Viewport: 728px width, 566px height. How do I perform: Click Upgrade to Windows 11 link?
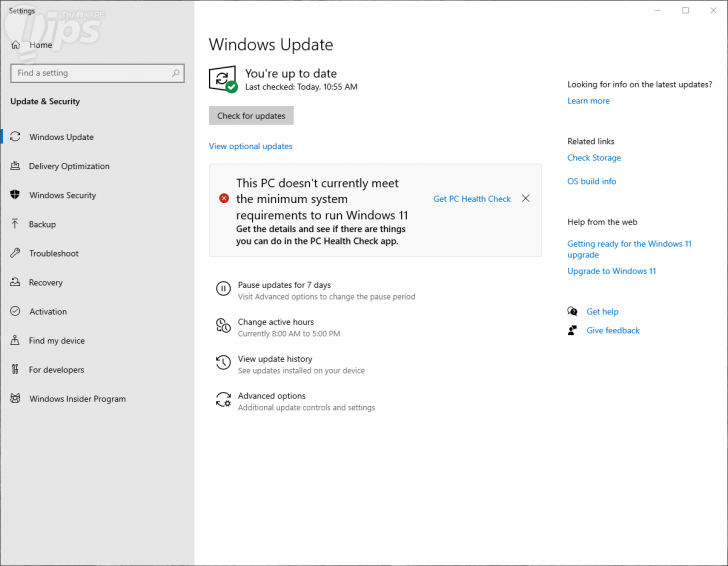pyautogui.click(x=611, y=271)
